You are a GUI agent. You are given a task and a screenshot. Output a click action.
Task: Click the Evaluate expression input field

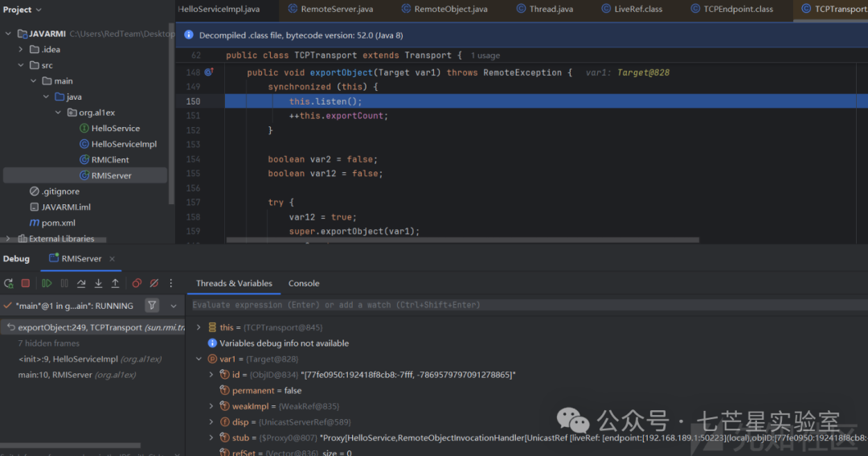coord(529,306)
